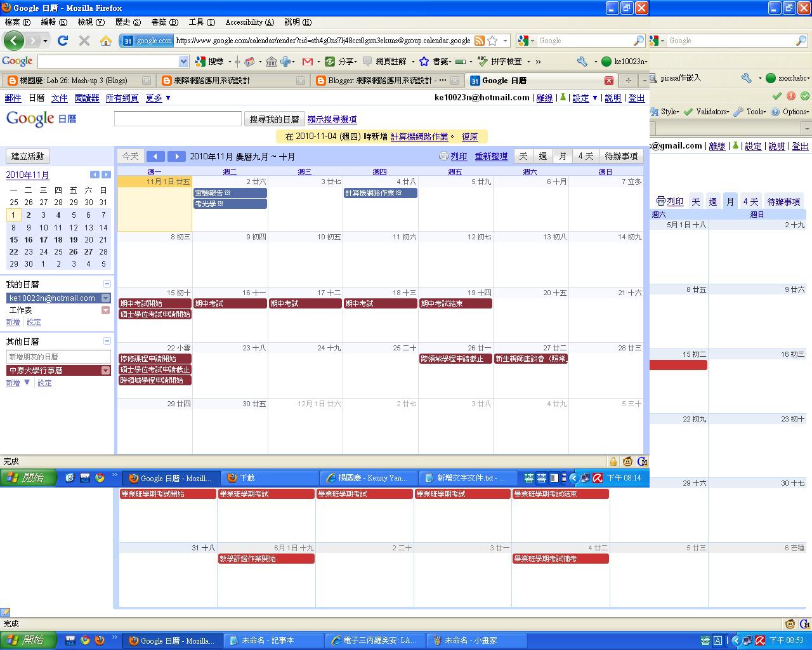The width and height of the screenshot is (812, 650).
Task: Click the 郵件 link in top navigation
Action: pyautogui.click(x=13, y=98)
